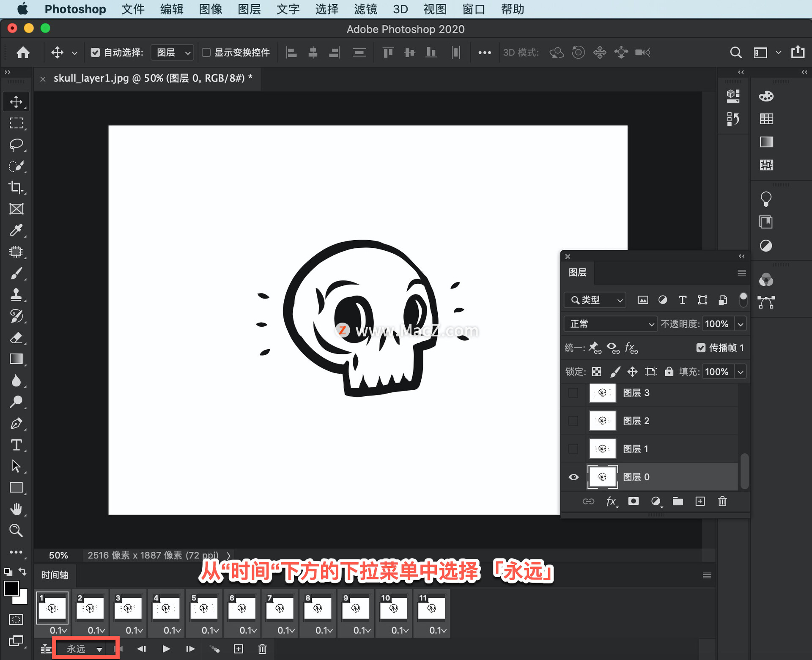
Task: Create new layer in Layers panel
Action: pyautogui.click(x=700, y=501)
